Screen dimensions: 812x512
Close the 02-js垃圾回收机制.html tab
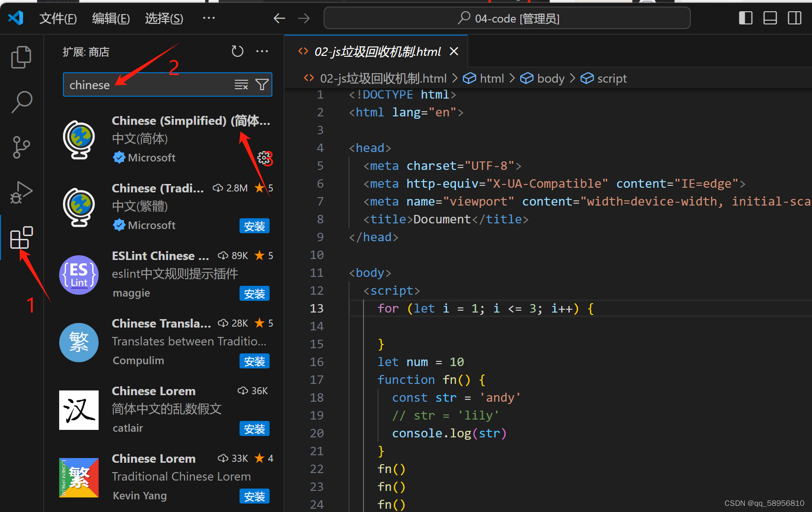(454, 51)
